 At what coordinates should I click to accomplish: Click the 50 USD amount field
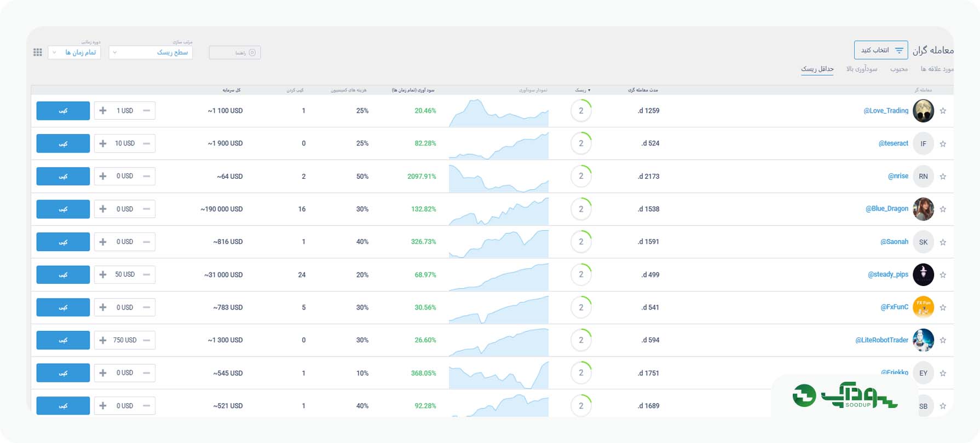pos(125,275)
